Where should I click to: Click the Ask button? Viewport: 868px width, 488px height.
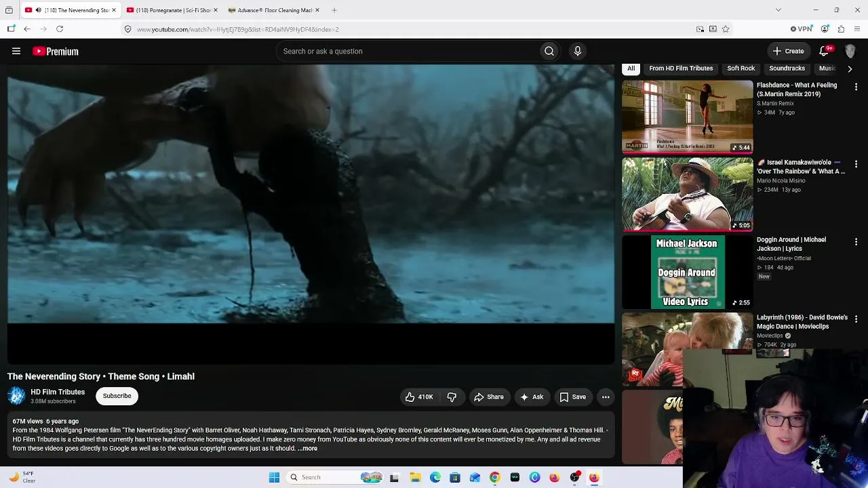tap(531, 397)
